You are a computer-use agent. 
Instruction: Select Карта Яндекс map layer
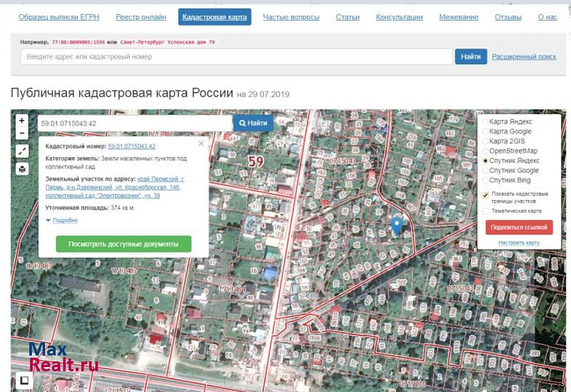pyautogui.click(x=486, y=122)
